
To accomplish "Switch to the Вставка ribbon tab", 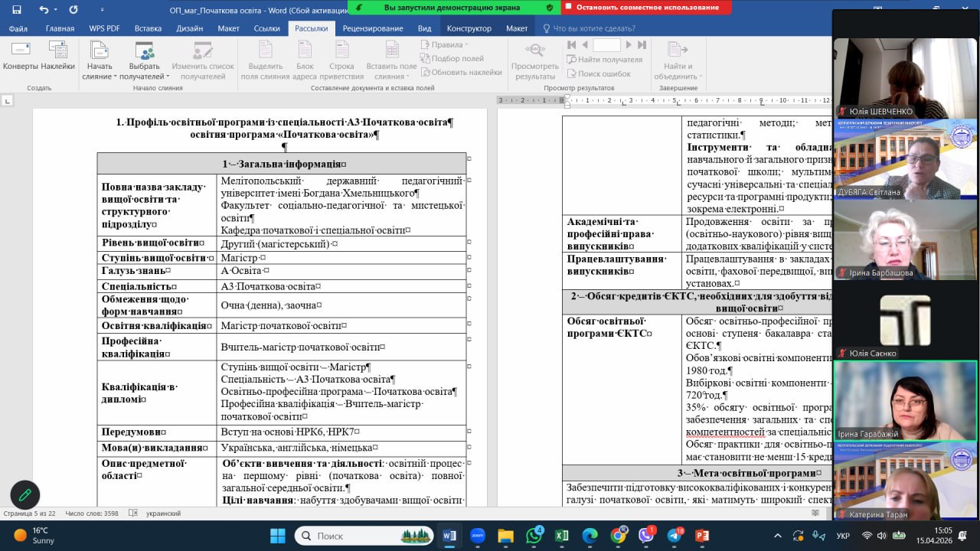I will 148,28.
